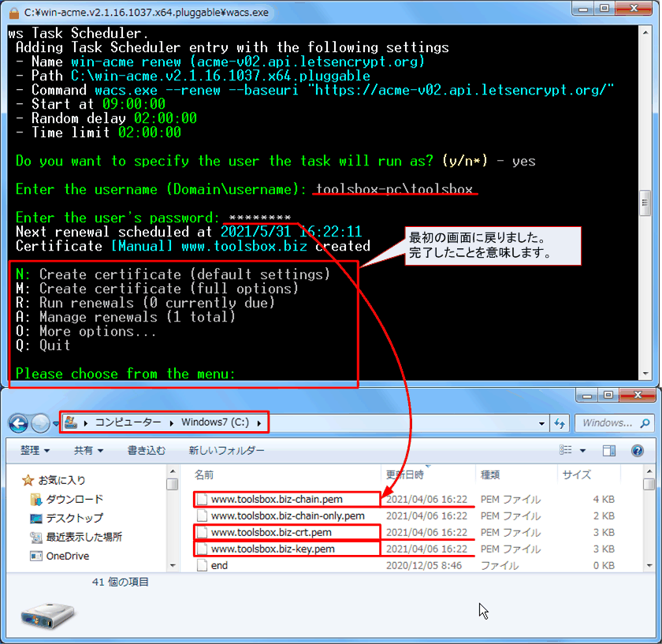Click the file icon of www.toolsbox.biz-key.pem

pyautogui.click(x=203, y=549)
